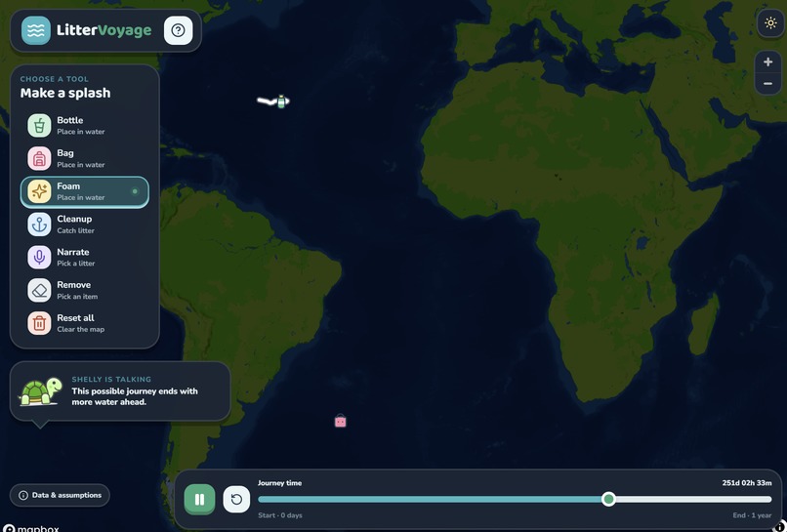Click the 251d 02h 33m time readout
Viewport: 787px width, 532px height.
pyautogui.click(x=747, y=483)
